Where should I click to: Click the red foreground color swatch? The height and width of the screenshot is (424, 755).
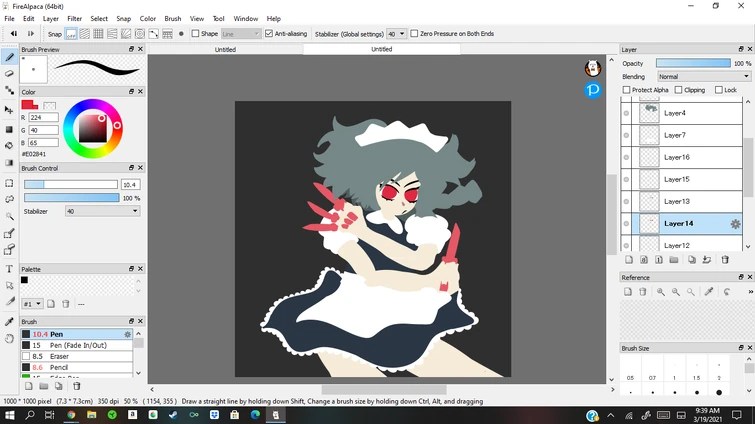tap(29, 104)
